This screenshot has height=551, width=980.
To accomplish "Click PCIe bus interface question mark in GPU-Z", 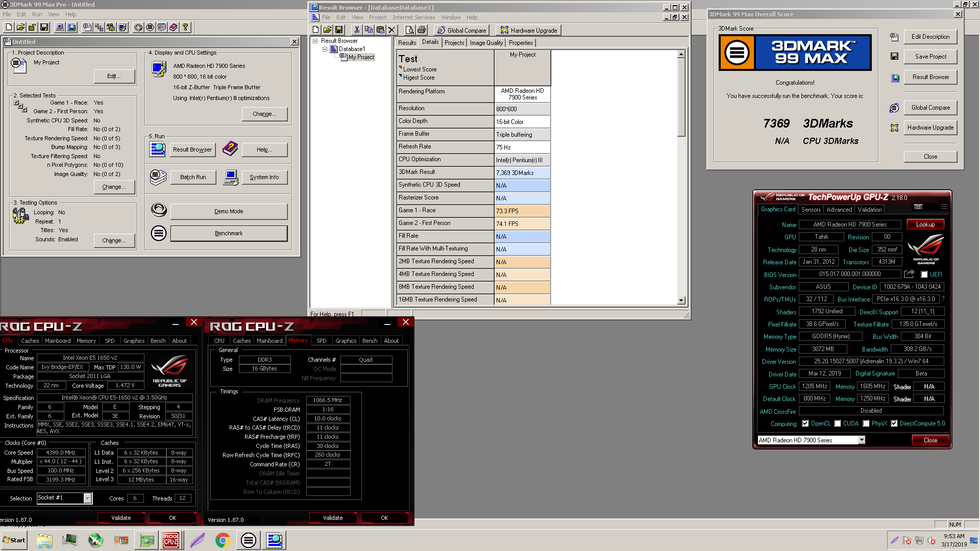I will pyautogui.click(x=943, y=299).
